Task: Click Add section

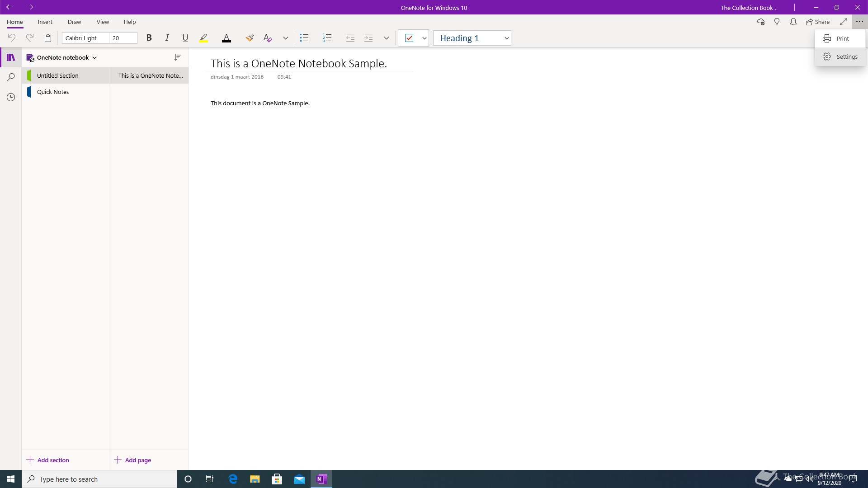Action: 48,460
